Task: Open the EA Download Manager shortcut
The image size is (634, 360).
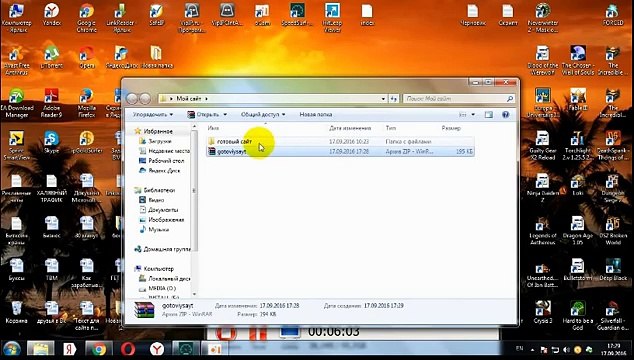Action: tap(17, 104)
